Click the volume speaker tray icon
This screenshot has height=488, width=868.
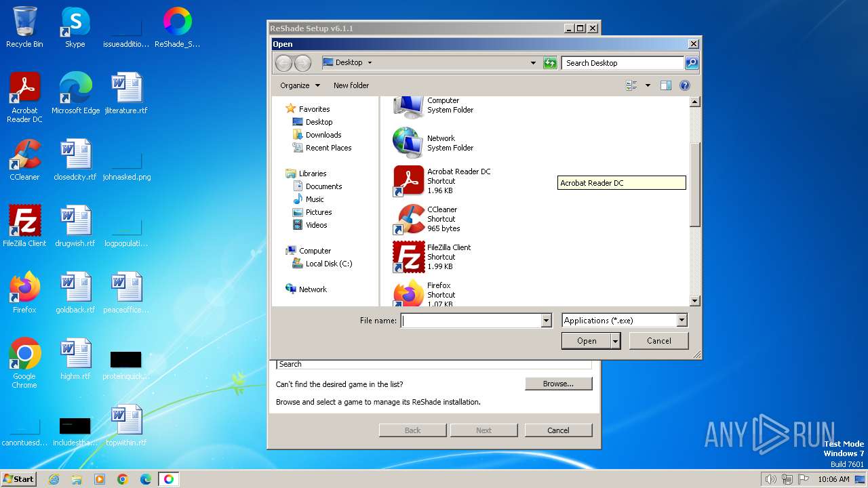pos(770,479)
